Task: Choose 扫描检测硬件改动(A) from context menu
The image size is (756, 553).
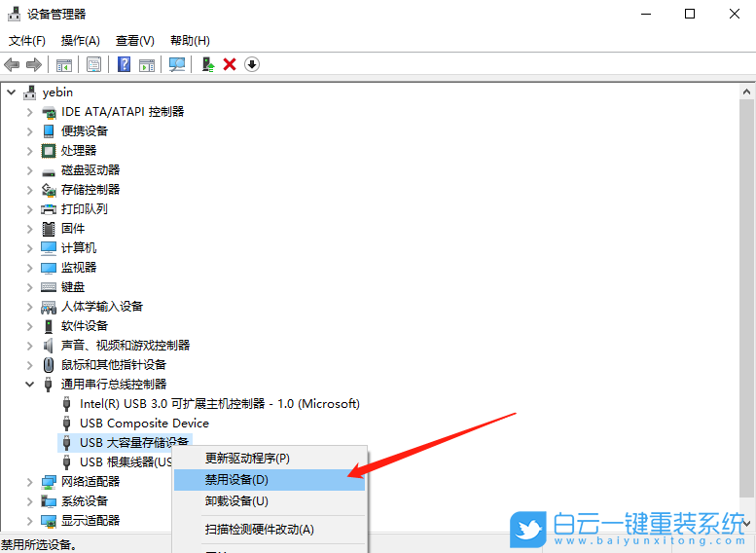Action: coord(270,530)
